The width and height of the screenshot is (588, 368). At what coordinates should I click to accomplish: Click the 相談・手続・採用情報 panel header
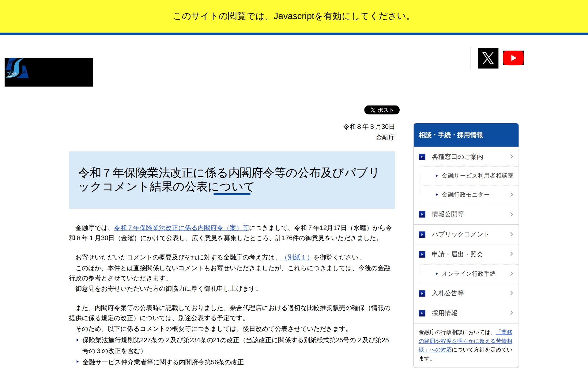[450, 135]
